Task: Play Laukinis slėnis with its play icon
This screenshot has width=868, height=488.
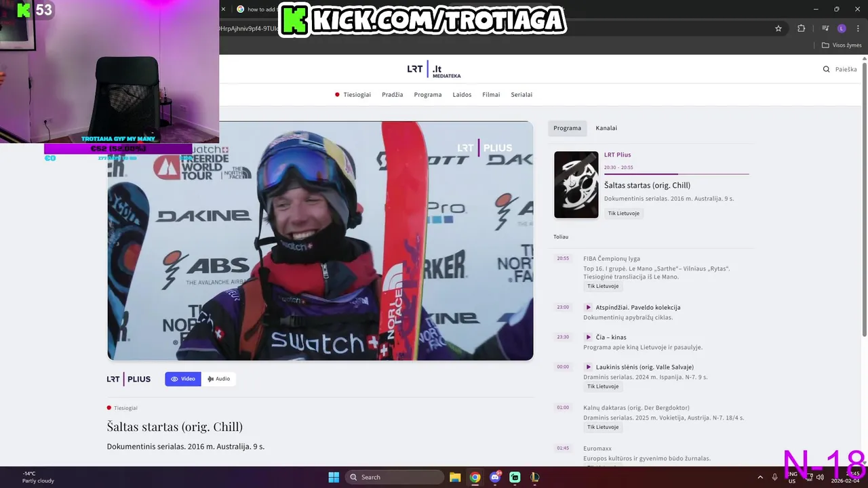Action: 589,367
